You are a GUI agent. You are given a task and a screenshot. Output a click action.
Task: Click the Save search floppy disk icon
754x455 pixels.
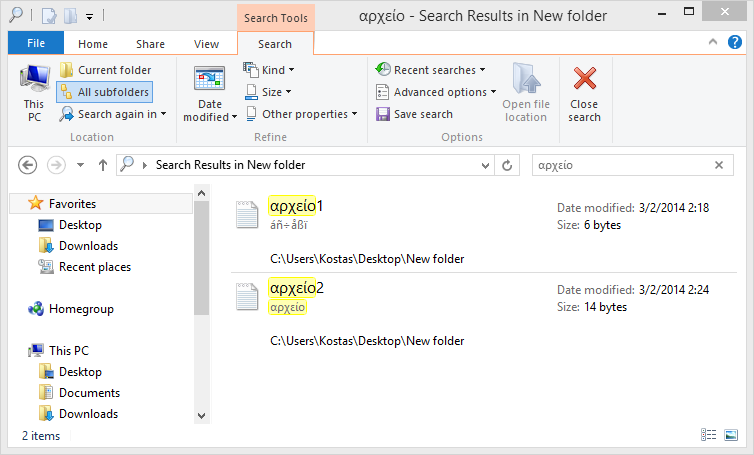pos(383,114)
